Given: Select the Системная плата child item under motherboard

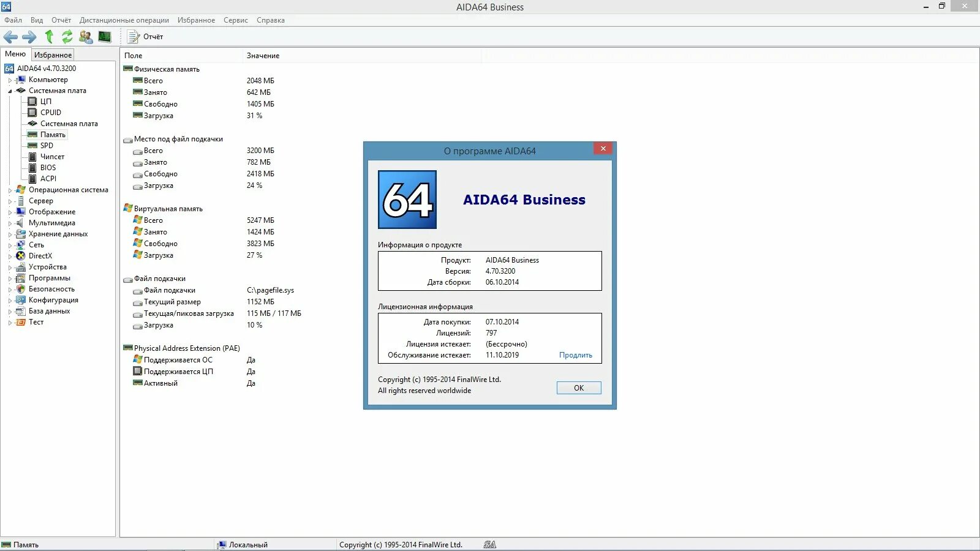Looking at the screenshot, I should (69, 124).
